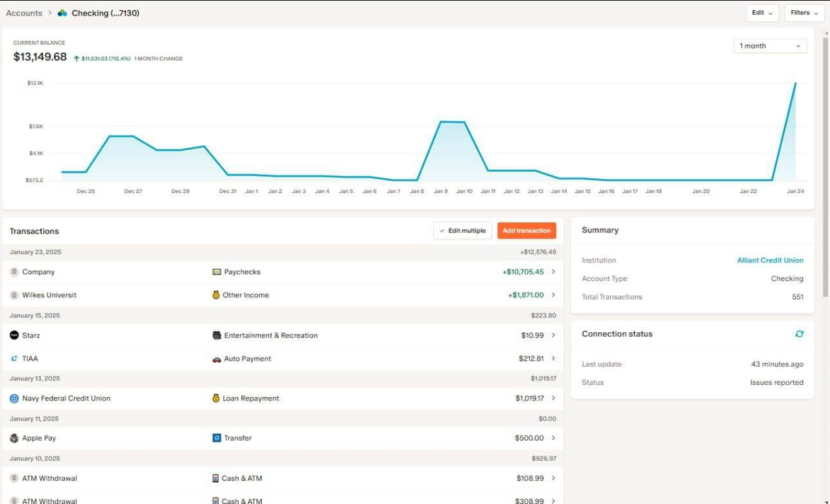830x504 pixels.
Task: Open the Alliant Credit Union institution link
Action: [770, 260]
